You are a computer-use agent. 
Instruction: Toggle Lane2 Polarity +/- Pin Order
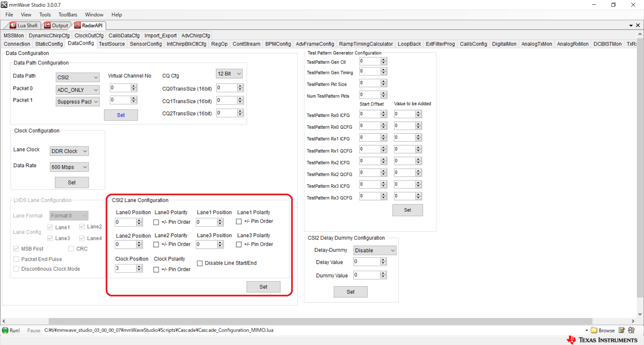(156, 245)
